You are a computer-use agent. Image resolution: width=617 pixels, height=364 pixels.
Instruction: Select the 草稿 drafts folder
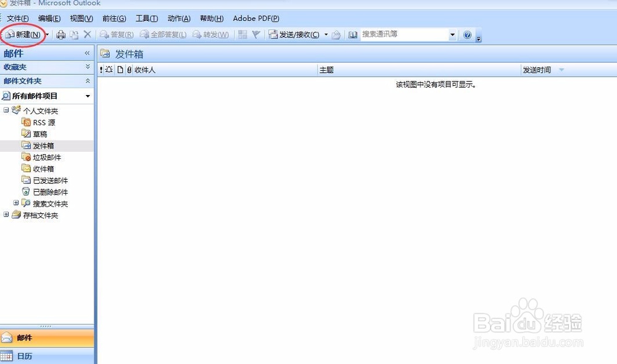[39, 134]
